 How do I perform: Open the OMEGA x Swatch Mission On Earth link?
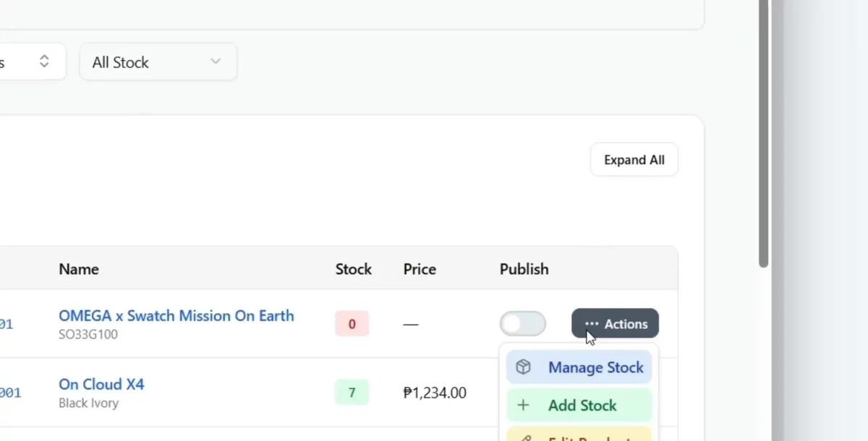(x=176, y=316)
